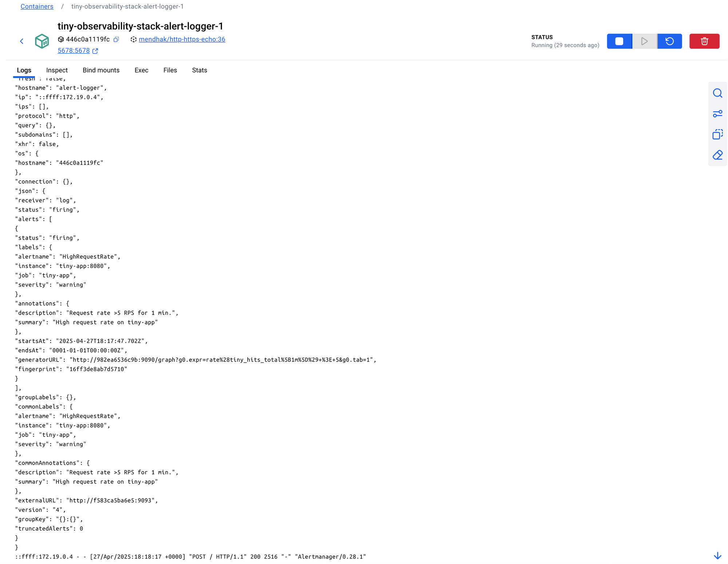This screenshot has height=564, width=728.
Task: Clear logs with eraser icon
Action: tap(717, 155)
